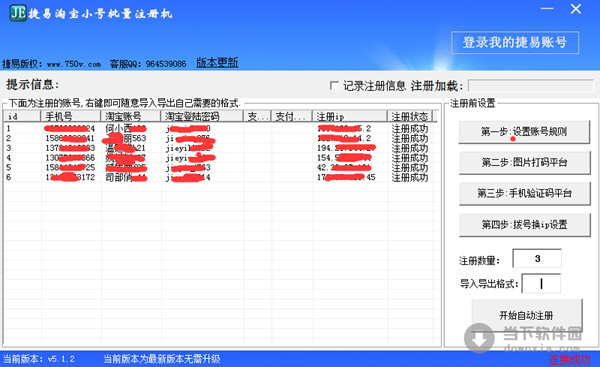
Task: Click 第四步:拨号换ip设置 button
Action: tap(524, 225)
